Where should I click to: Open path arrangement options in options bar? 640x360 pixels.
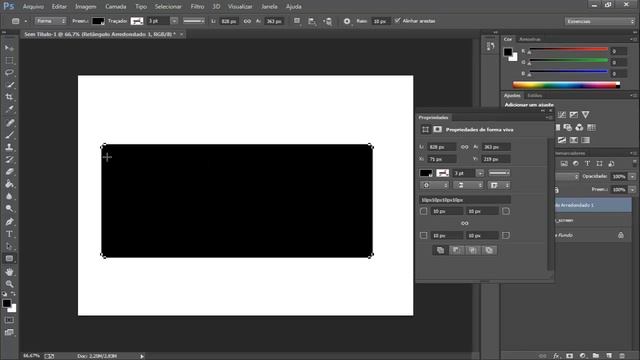(x=328, y=21)
